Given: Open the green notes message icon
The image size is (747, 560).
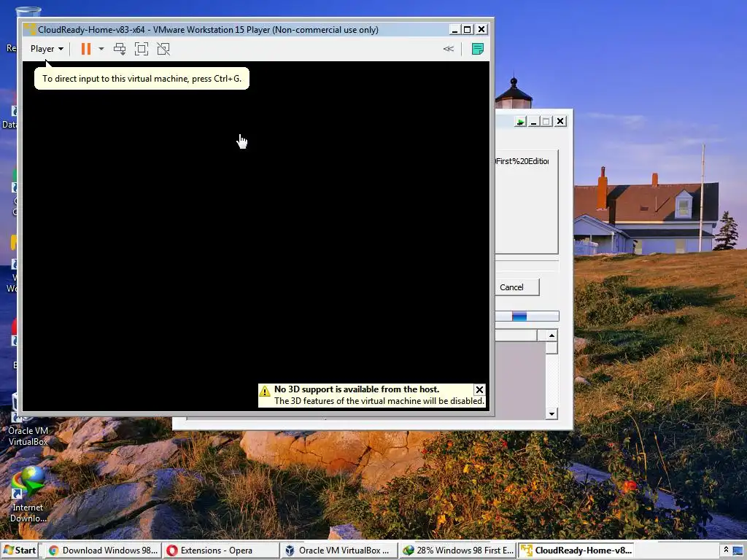Looking at the screenshot, I should (477, 49).
